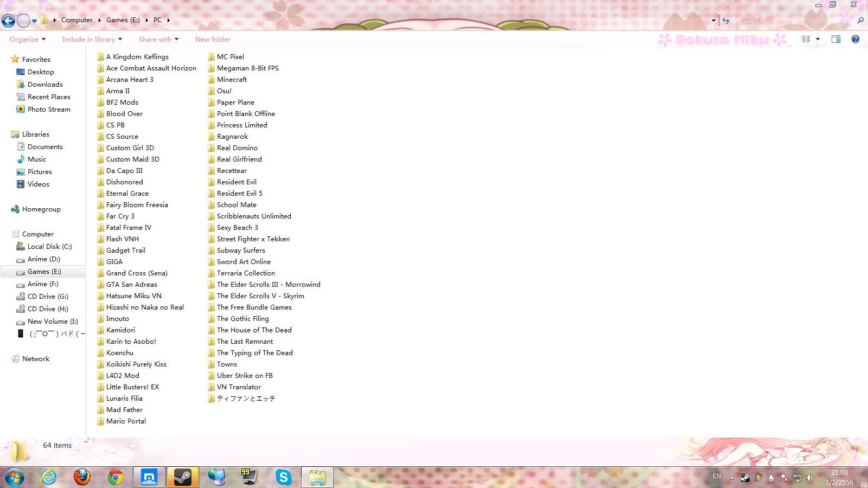Select Games (E:) in the address breadcrumb

[x=123, y=20]
